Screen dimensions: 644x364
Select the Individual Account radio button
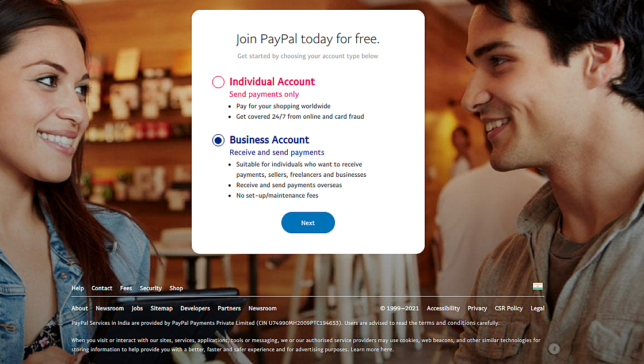point(218,82)
